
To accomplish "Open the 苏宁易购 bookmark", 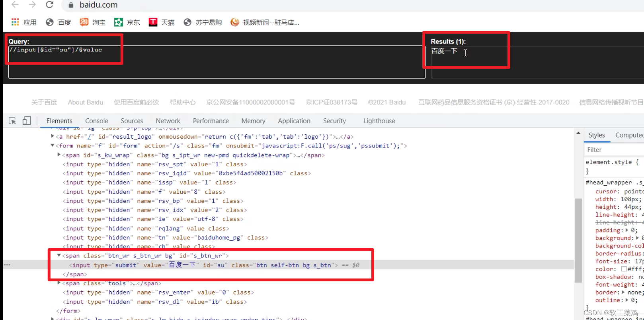I will [203, 22].
